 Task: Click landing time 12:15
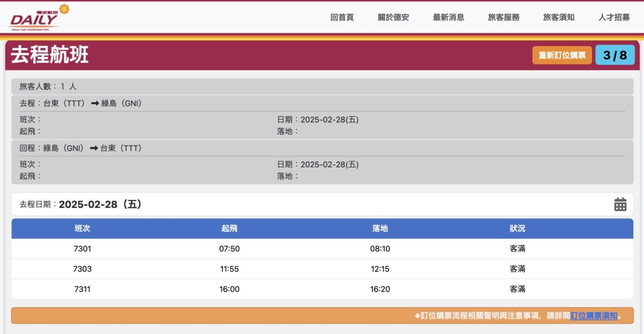[x=380, y=269]
